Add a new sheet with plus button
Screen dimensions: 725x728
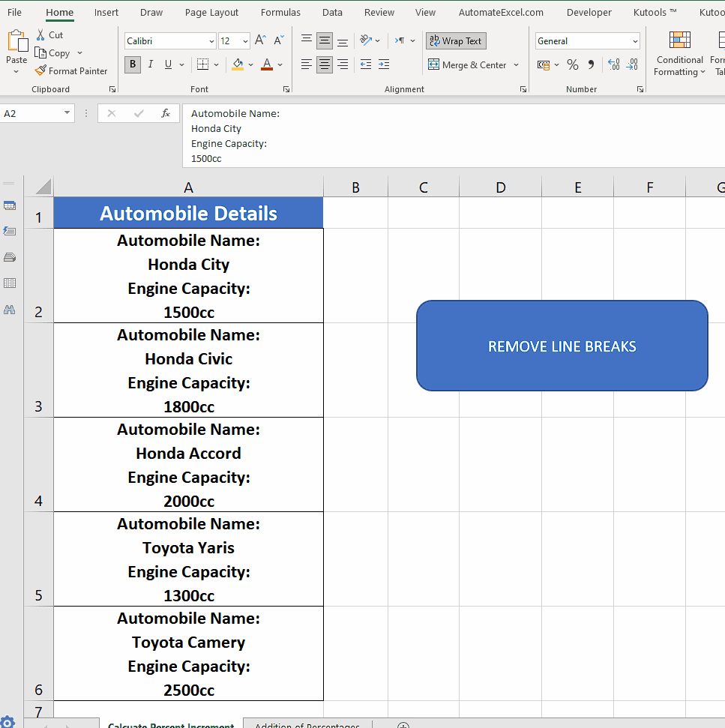point(403,725)
